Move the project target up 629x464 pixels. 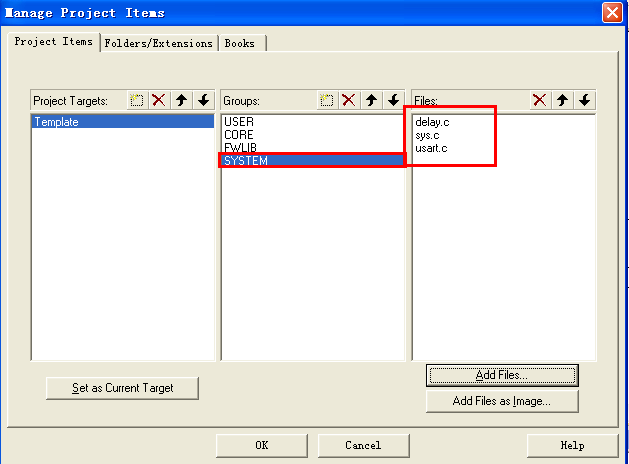[181, 100]
